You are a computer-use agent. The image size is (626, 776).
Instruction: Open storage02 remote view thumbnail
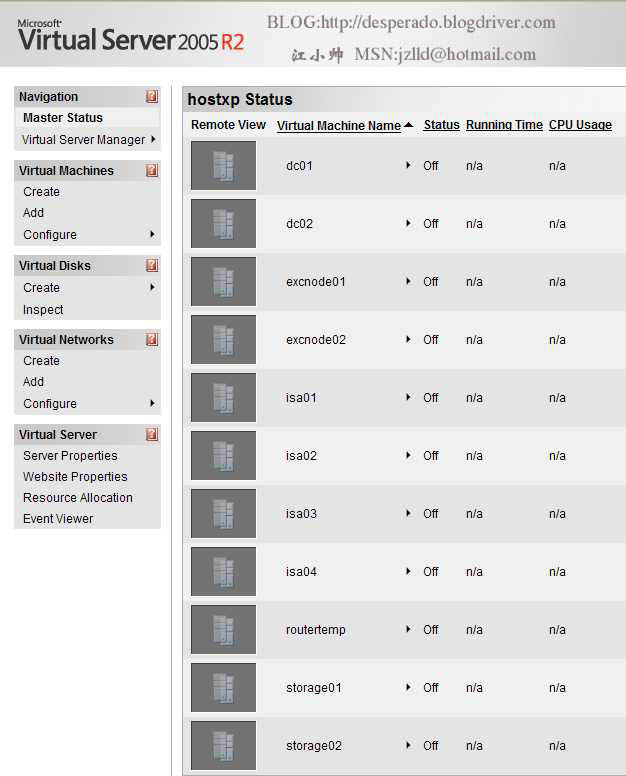coord(223,746)
